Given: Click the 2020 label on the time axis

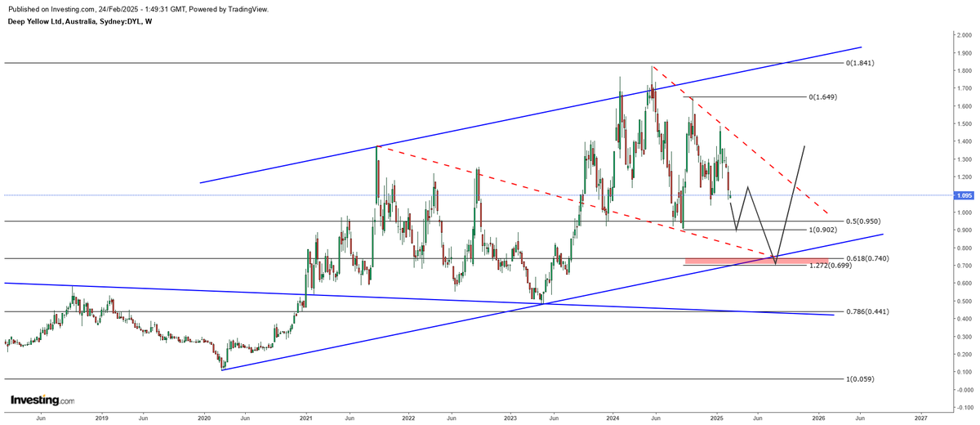Looking at the screenshot, I should [x=204, y=418].
